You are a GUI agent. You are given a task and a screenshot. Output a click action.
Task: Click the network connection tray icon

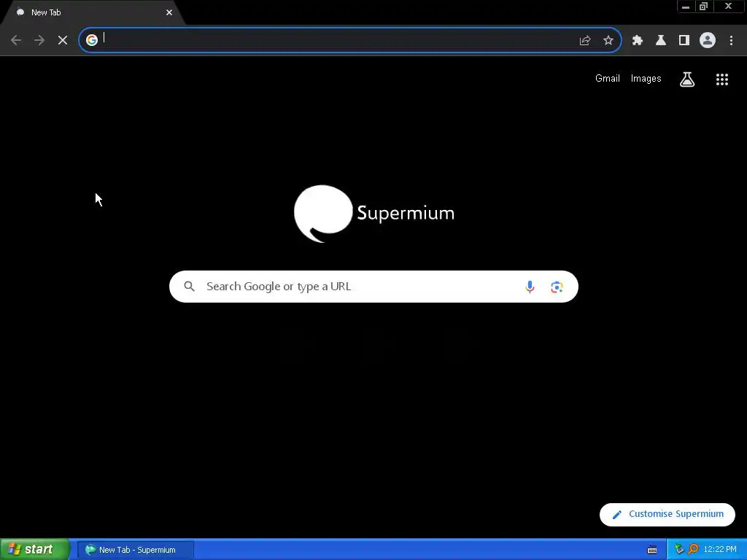(x=679, y=550)
